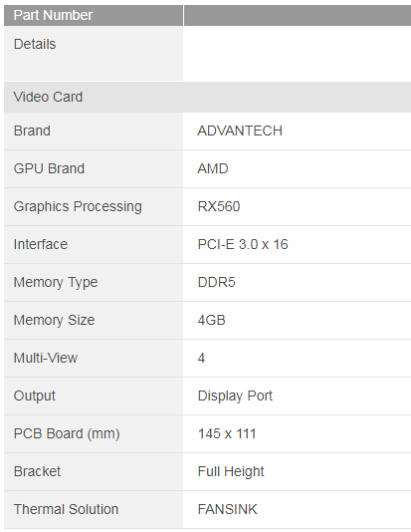Viewport: 411px width, 532px height.
Task: Click the 145 x 111 PCB value
Action: click(227, 434)
